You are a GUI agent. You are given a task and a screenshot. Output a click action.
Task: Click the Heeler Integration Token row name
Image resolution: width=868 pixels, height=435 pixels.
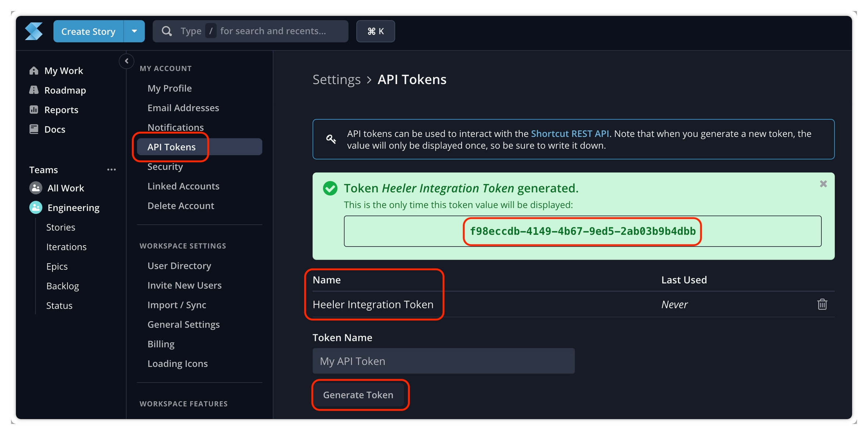pos(373,305)
